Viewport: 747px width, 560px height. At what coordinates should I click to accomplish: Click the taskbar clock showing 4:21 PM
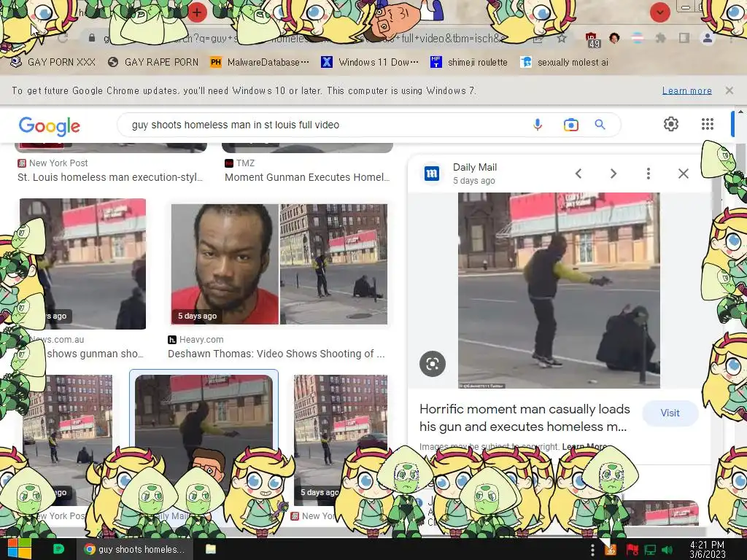point(708,550)
